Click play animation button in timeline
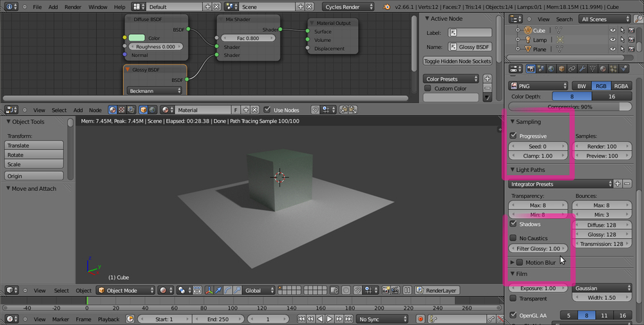The height and width of the screenshot is (325, 644). pos(329,319)
